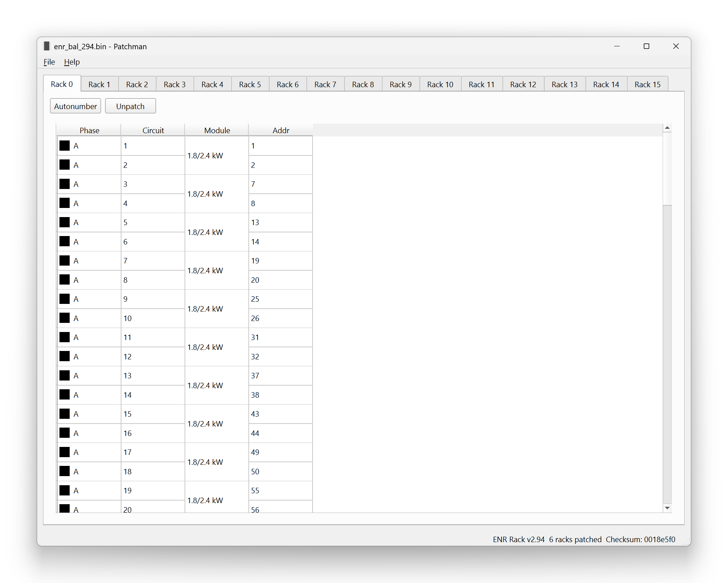Image resolution: width=728 pixels, height=583 pixels.
Task: Switch to the Rack 2 tab
Action: point(137,84)
